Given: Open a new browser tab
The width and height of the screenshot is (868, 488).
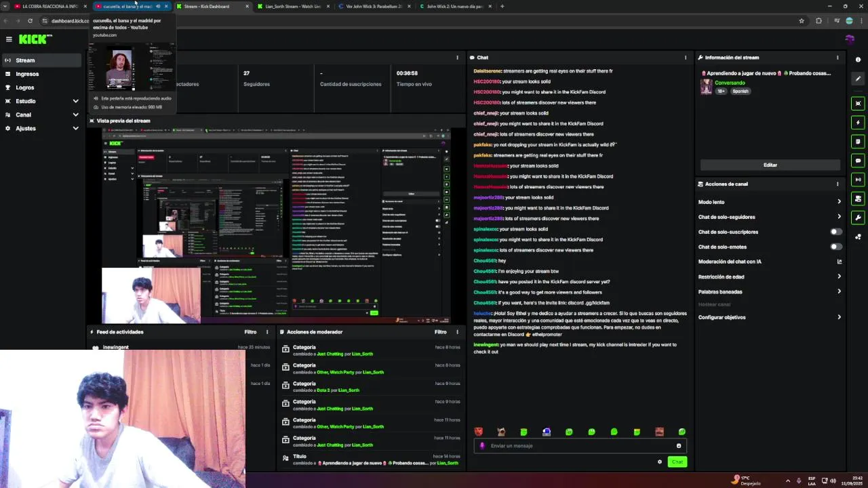Looking at the screenshot, I should tap(502, 6).
